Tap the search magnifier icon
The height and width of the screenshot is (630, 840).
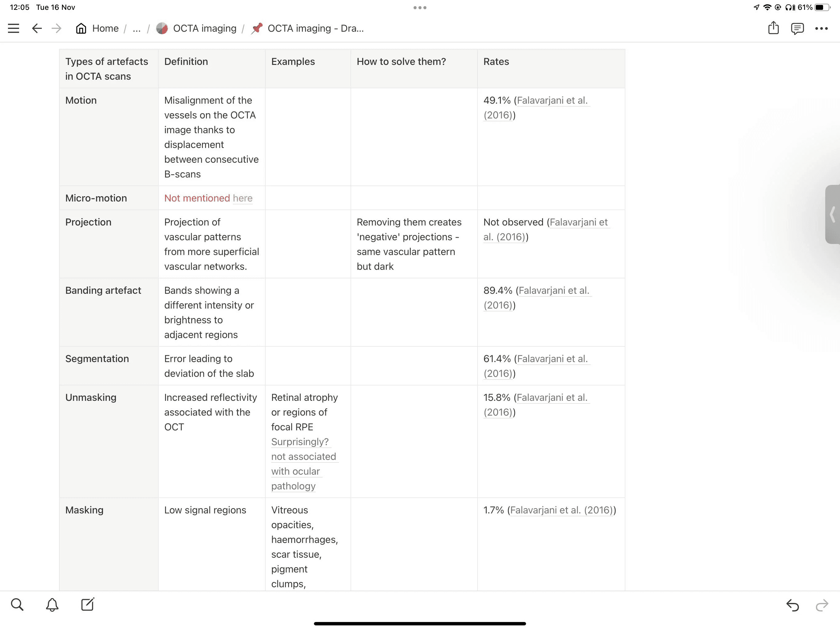pos(17,604)
